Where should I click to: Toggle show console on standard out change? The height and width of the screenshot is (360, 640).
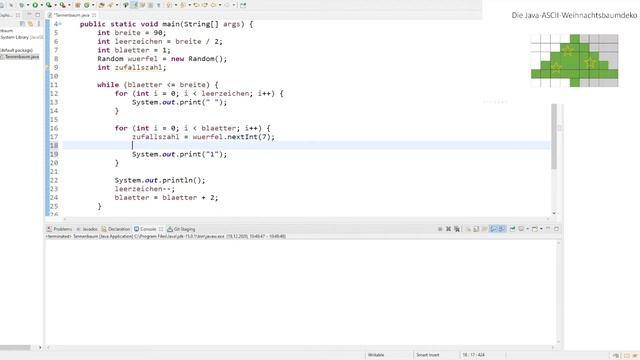[493, 229]
